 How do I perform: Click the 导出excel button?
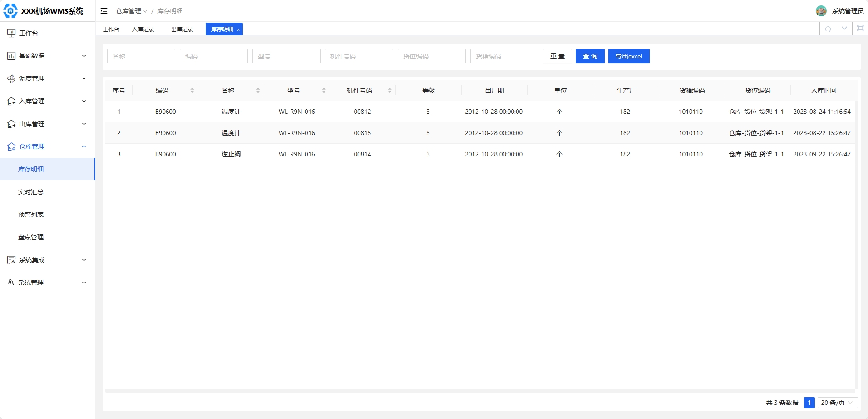[x=629, y=56]
